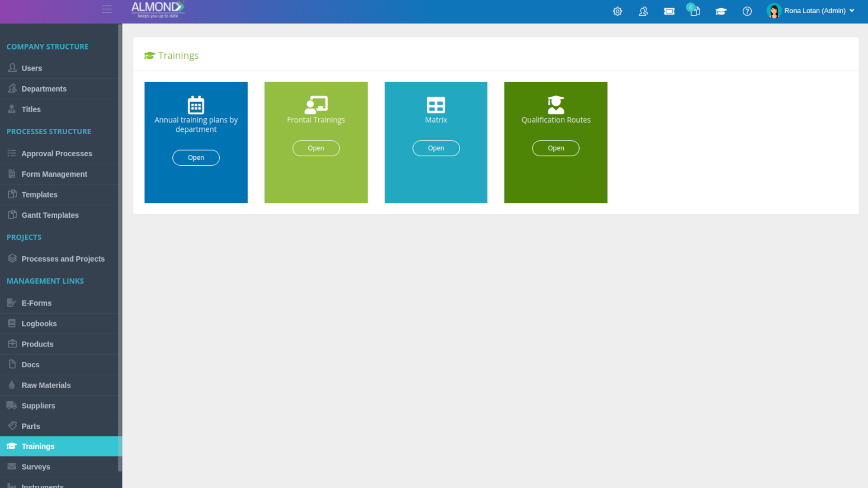Open the Matrix card
Screen dimensions: 868x488
436,148
